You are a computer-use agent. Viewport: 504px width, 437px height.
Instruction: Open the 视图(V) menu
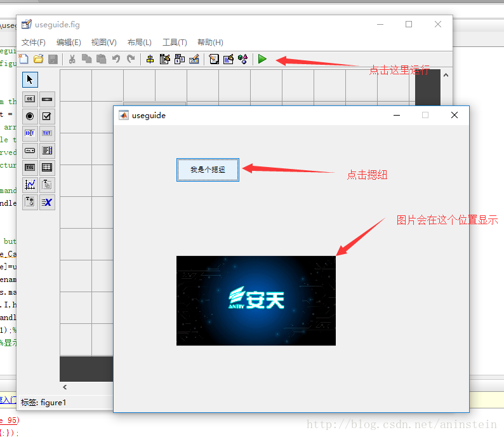point(103,43)
